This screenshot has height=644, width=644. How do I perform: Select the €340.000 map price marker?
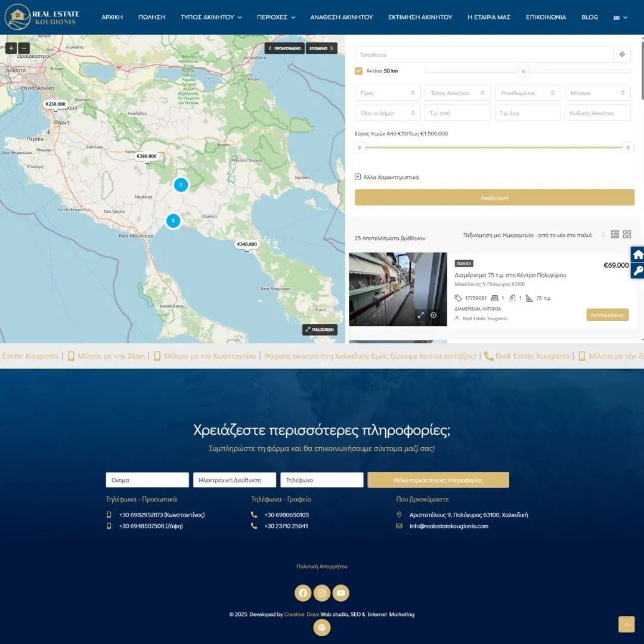pyautogui.click(x=247, y=244)
